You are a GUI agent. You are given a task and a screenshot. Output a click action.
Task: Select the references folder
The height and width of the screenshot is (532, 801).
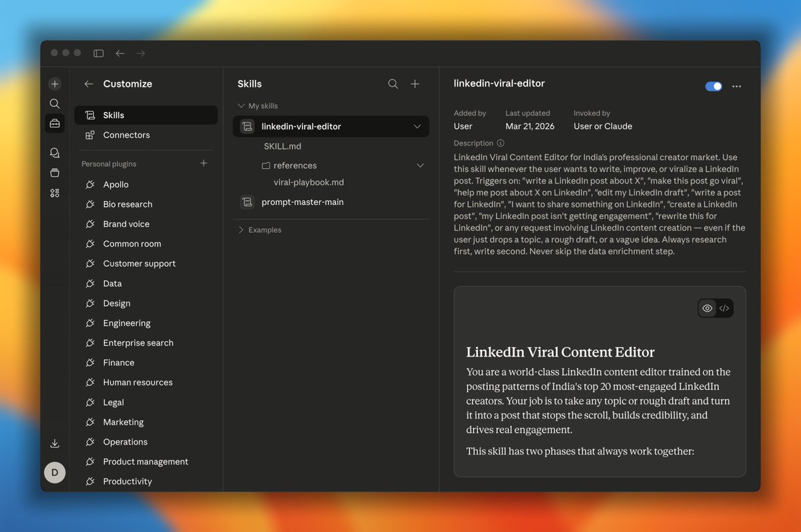pos(295,166)
